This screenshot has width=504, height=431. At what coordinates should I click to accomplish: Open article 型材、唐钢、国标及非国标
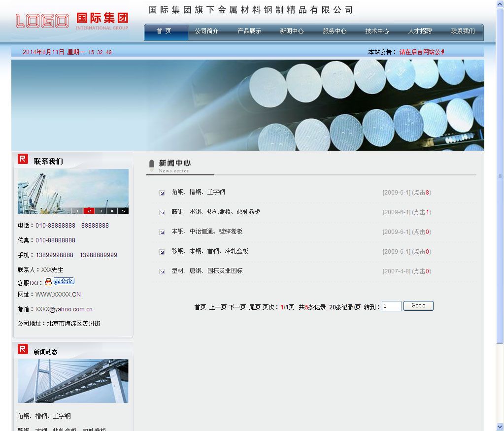pyautogui.click(x=207, y=271)
